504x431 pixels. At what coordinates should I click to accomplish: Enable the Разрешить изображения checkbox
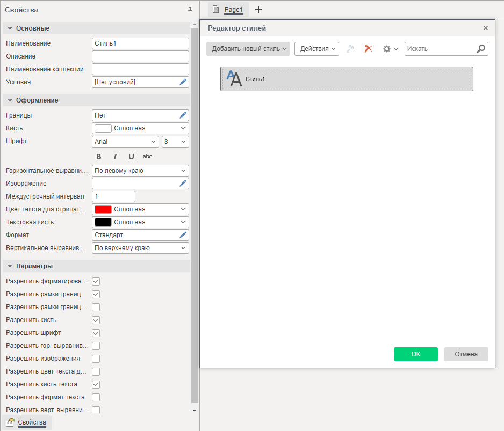[x=96, y=359]
